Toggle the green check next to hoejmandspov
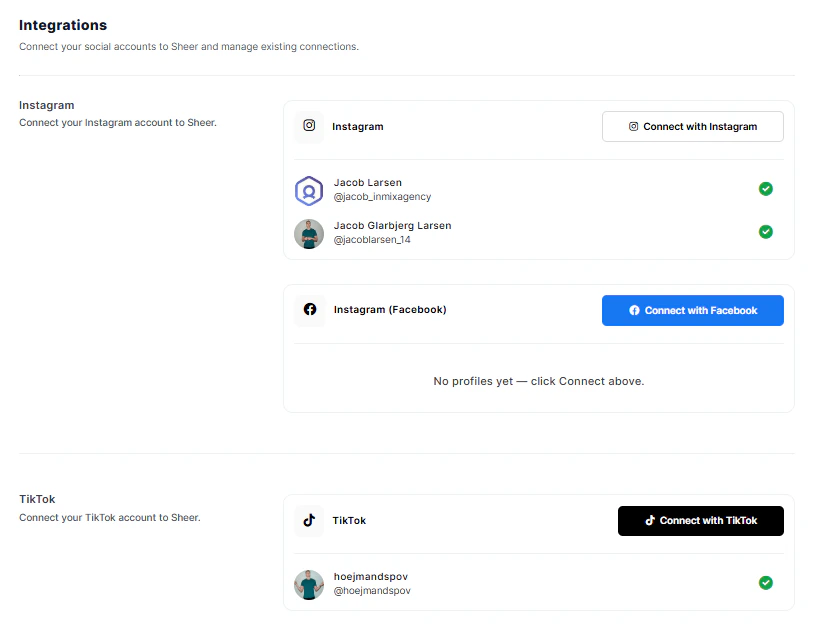This screenshot has height=635, width=817. (x=766, y=582)
